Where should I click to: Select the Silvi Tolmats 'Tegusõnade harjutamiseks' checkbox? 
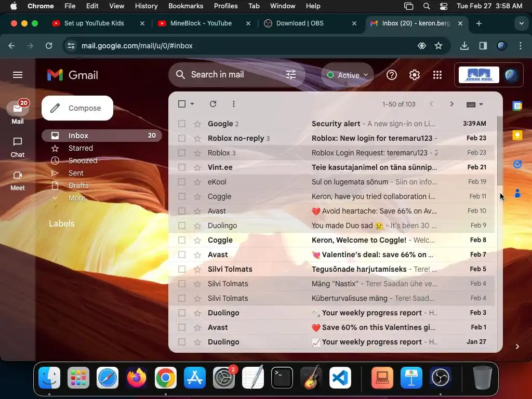click(x=182, y=269)
